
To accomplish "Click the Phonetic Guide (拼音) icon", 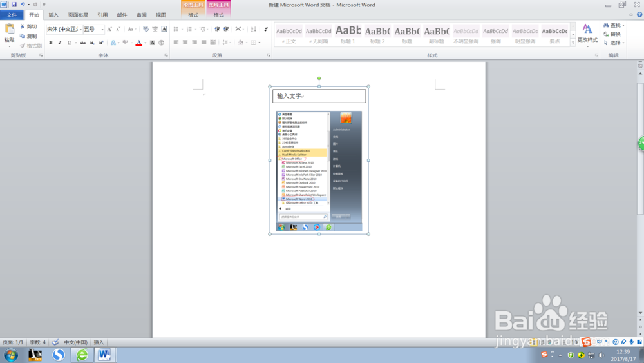I will tap(155, 29).
